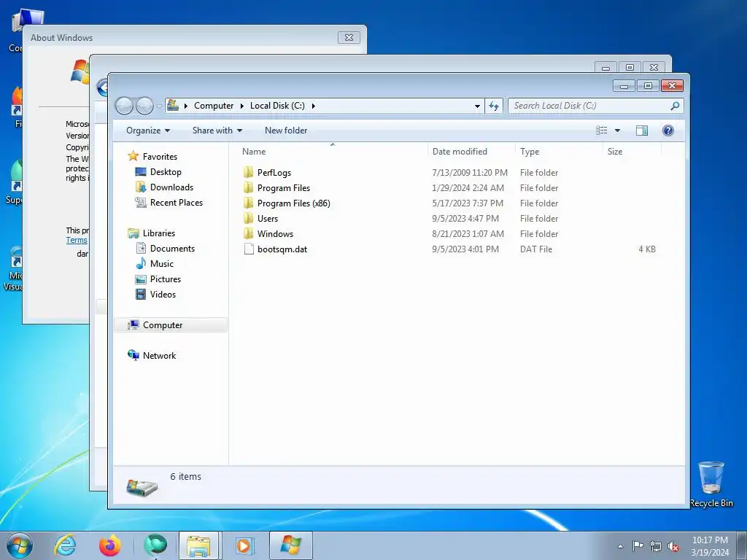
Task: Open the Videos library
Action: click(x=163, y=295)
